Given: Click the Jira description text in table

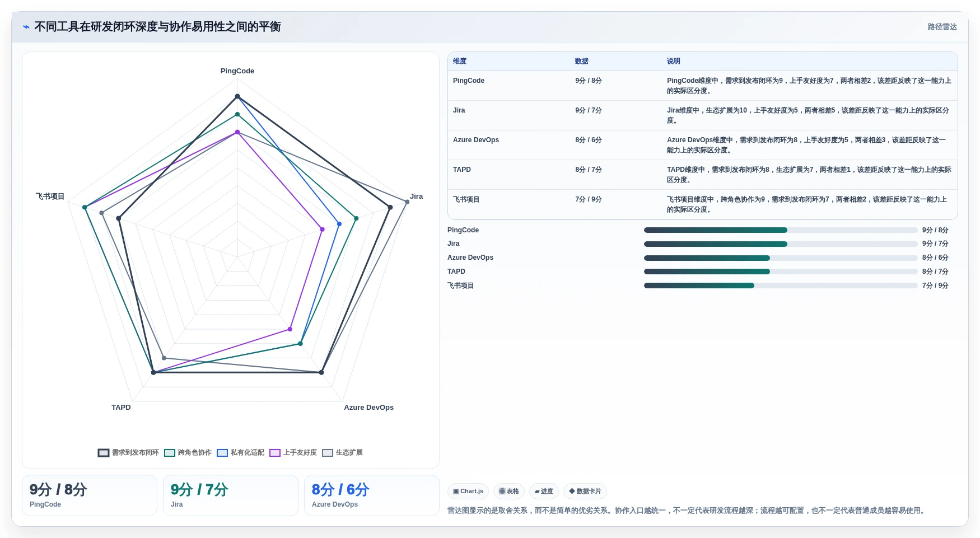Looking at the screenshot, I should click(x=808, y=115).
